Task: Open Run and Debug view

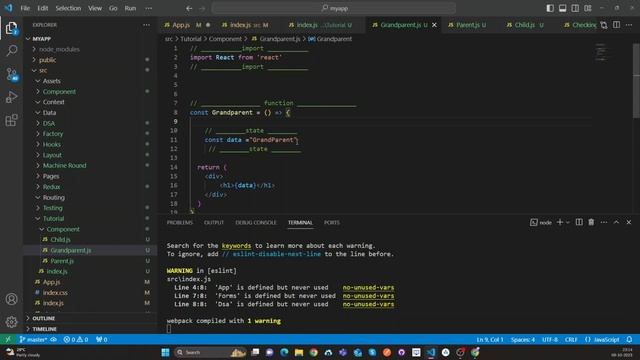Action: [x=11, y=97]
